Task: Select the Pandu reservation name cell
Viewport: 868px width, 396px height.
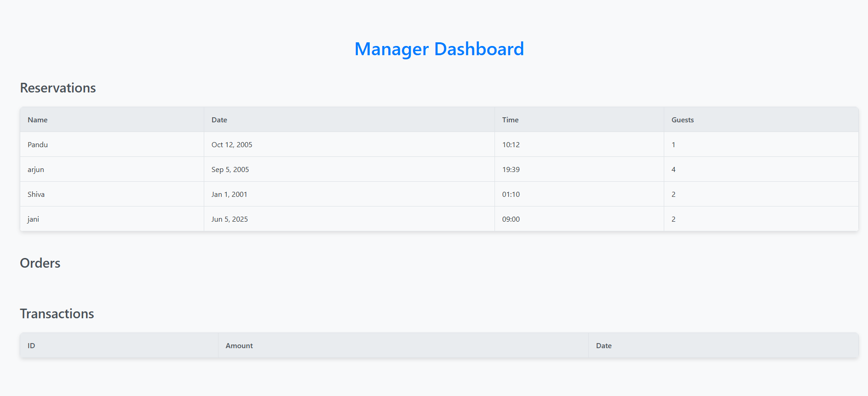Action: pos(38,145)
